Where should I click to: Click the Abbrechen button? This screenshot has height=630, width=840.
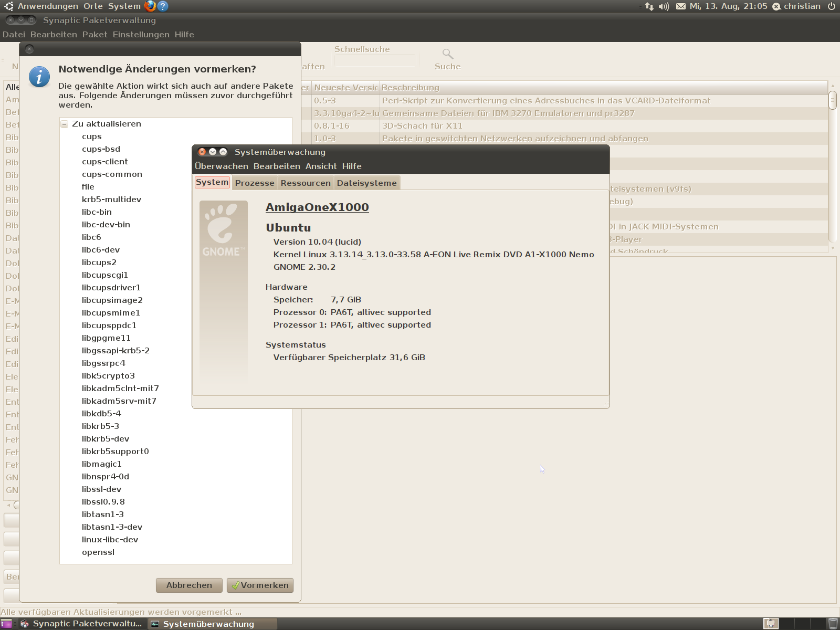(189, 585)
